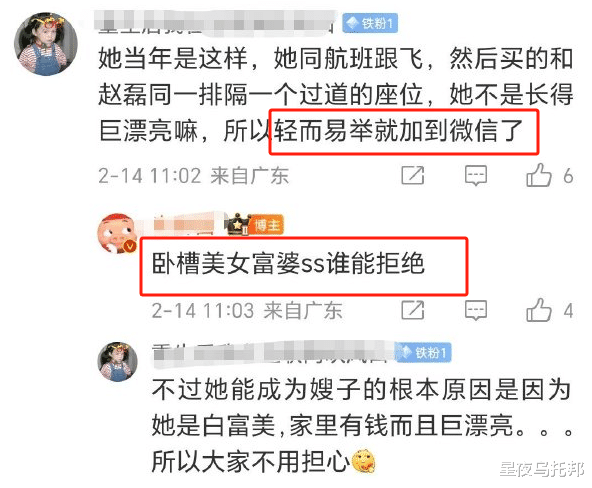The height and width of the screenshot is (488, 592).
Task: Open the blogger's cartoon pig avatar
Action: click(x=117, y=233)
